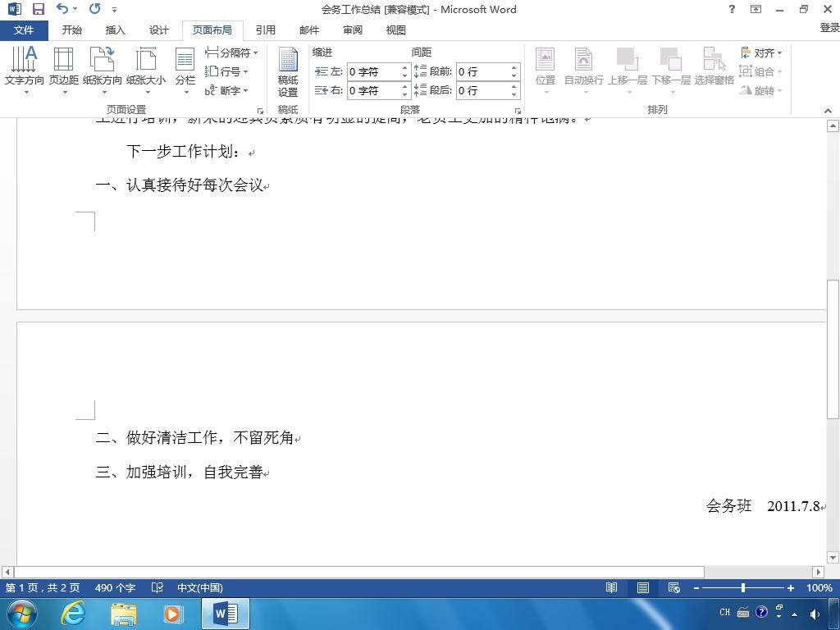This screenshot has width=840, height=630.
Task: Switch to the View (视图) tab
Action: click(396, 30)
